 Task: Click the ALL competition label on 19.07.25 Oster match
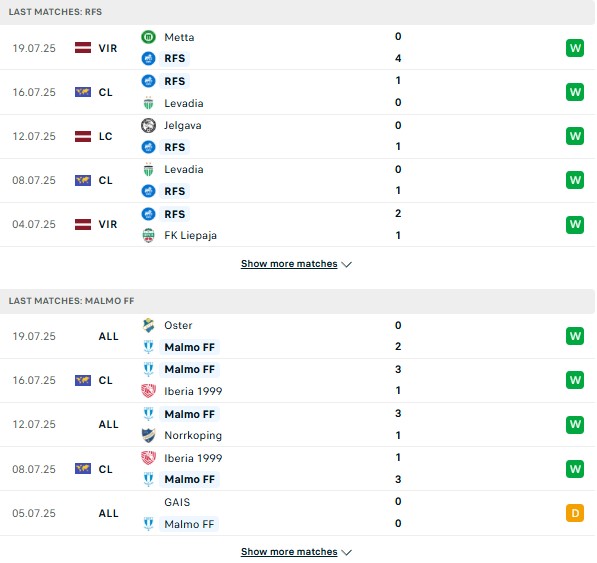109,336
